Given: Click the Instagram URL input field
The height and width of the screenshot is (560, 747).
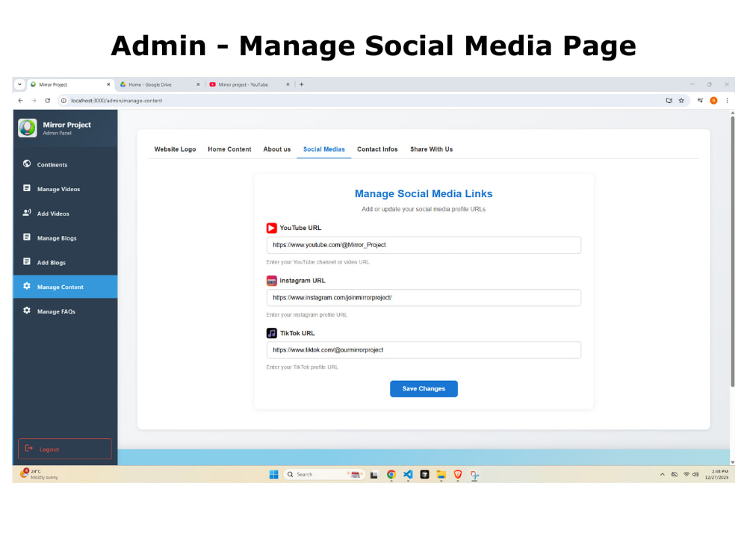Looking at the screenshot, I should pos(424,298).
